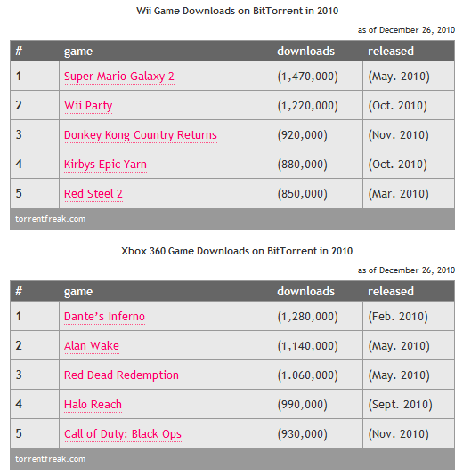Click the game header in Xbox 360 table
This screenshot has width=463, height=476.
[x=78, y=292]
